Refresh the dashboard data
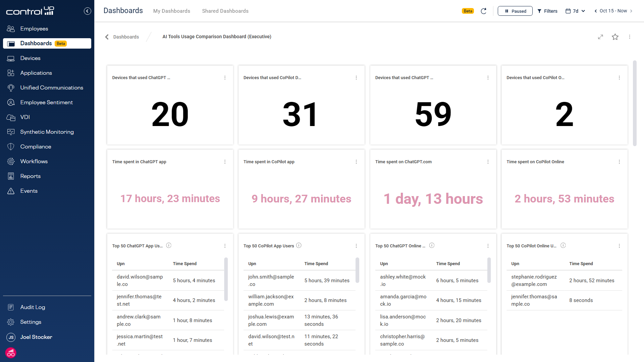Screen dimensions: 644x362 [483, 11]
